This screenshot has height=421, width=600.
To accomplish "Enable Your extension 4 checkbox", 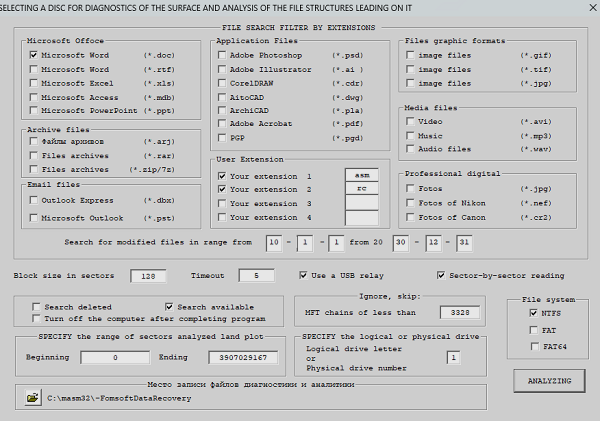I will click(x=222, y=217).
